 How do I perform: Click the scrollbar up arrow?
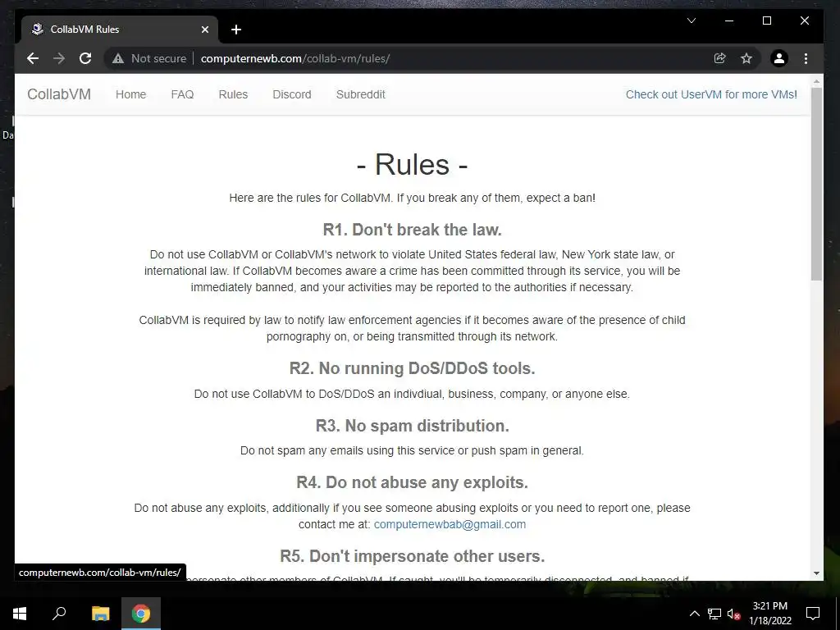(x=816, y=81)
